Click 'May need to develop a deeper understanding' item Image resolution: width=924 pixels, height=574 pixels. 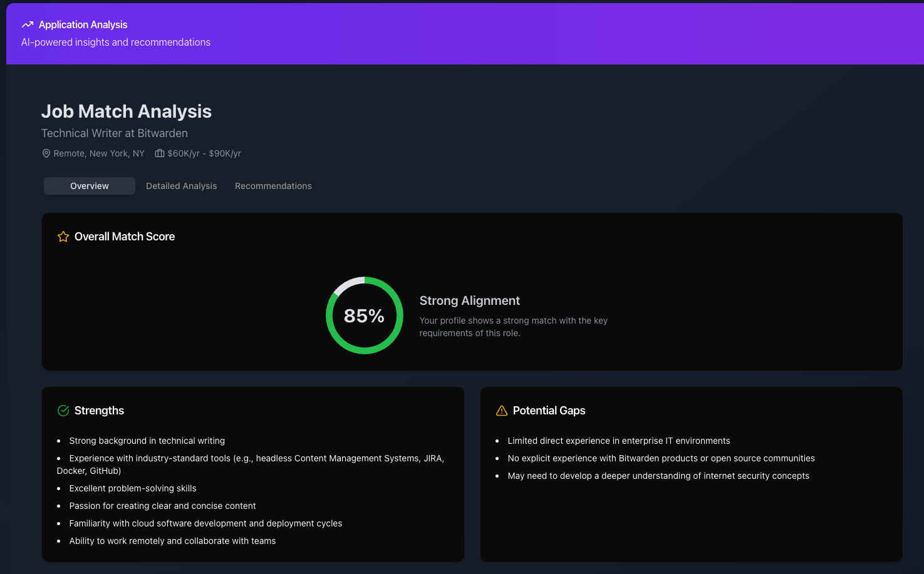tap(658, 476)
